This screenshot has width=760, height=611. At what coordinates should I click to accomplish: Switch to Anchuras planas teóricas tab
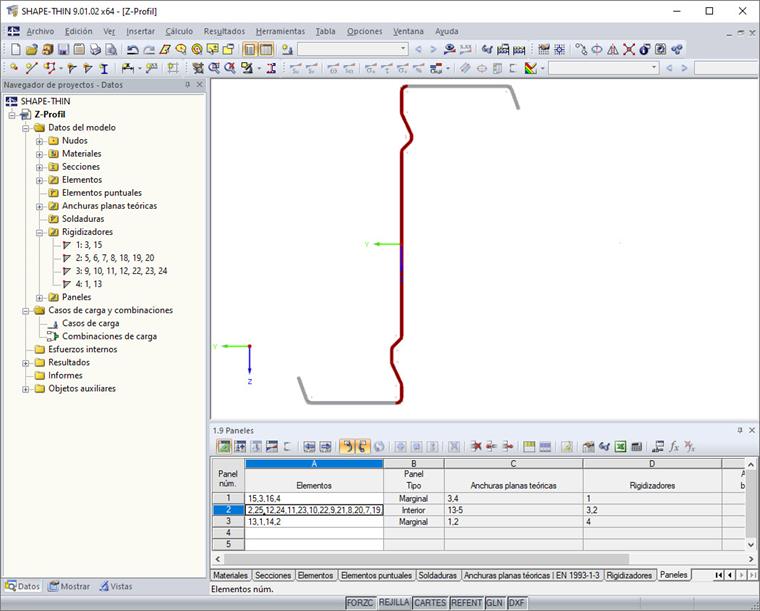pyautogui.click(x=531, y=575)
